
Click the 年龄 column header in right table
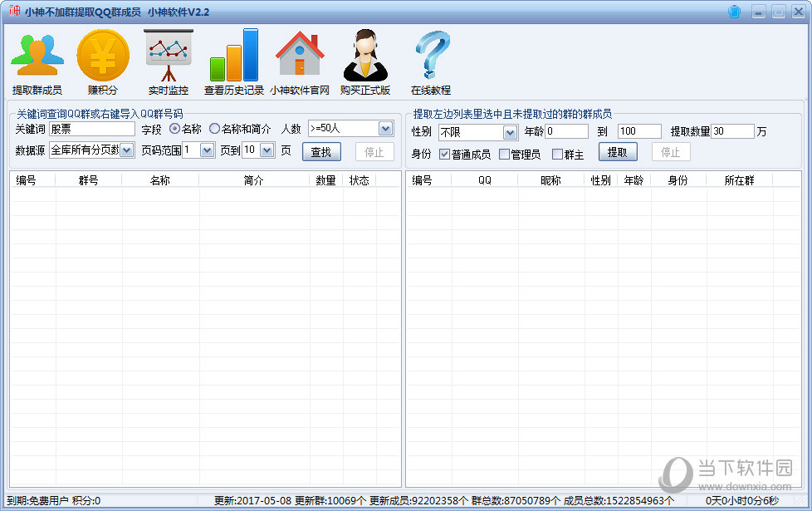pyautogui.click(x=633, y=179)
